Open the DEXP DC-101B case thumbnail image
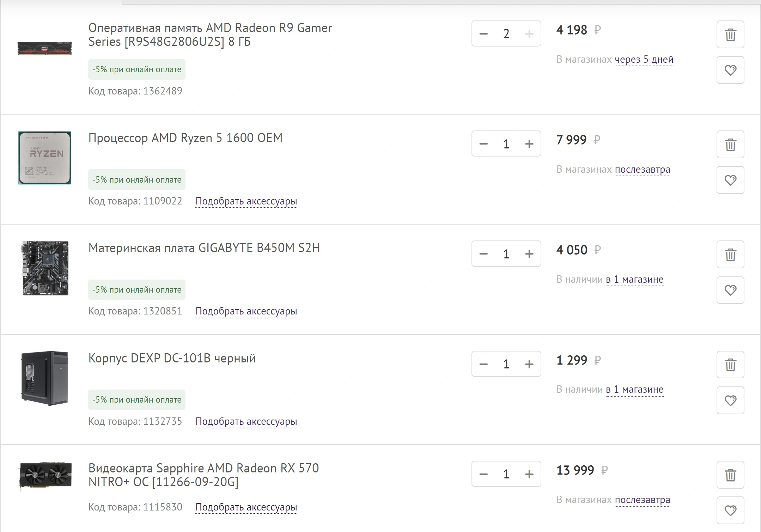This screenshot has height=532, width=761. [x=45, y=378]
